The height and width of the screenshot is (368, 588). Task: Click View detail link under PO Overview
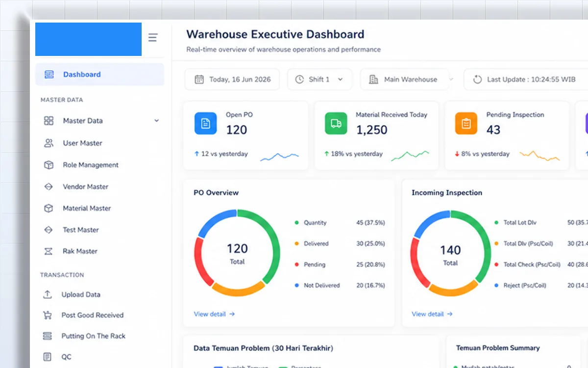[214, 314]
